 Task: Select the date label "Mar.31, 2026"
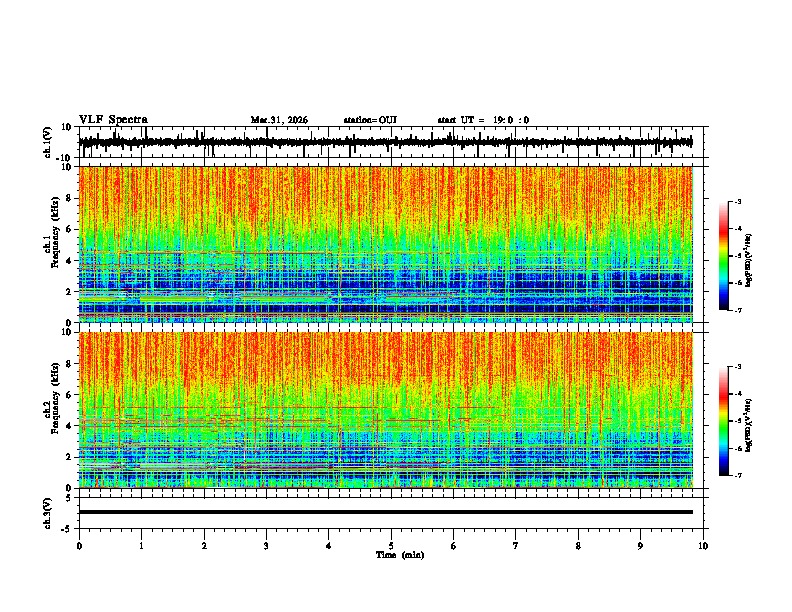coord(279,120)
